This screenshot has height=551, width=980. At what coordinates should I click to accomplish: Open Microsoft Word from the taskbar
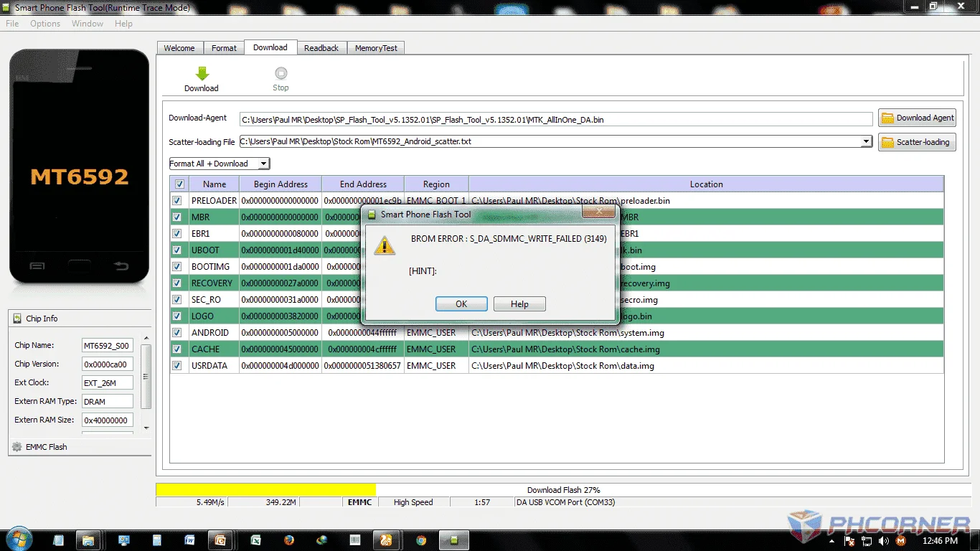189,540
